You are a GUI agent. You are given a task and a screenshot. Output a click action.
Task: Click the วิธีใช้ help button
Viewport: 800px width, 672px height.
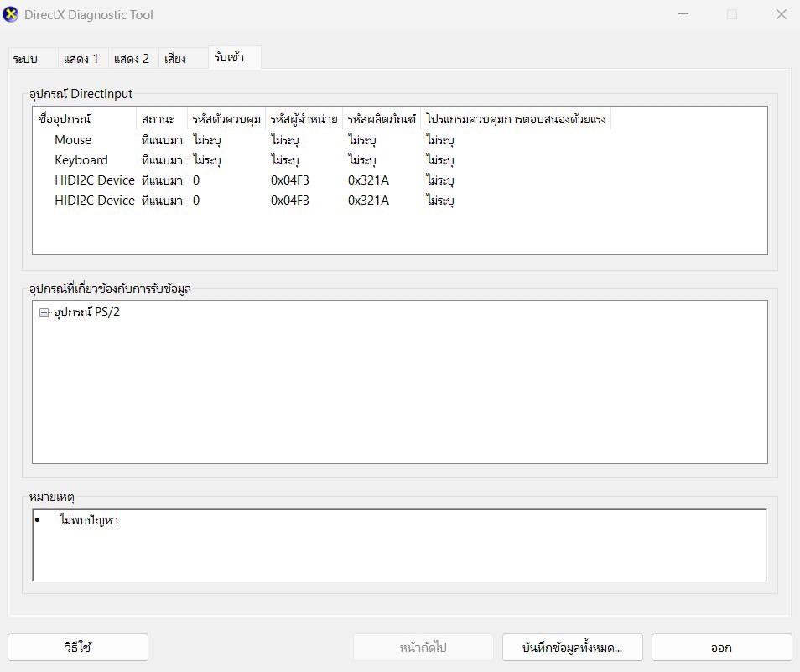click(77, 647)
